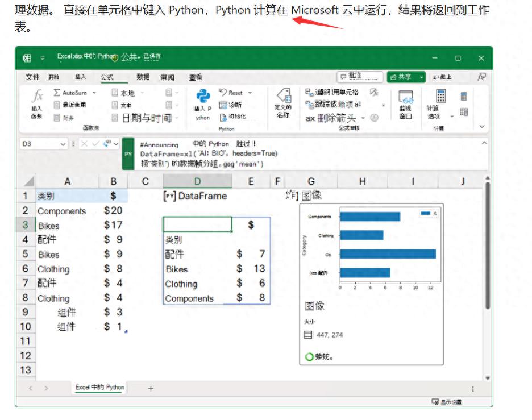This screenshot has height=420, width=532.
Task: Click the Python 初始化 icon
Action: (x=223, y=118)
